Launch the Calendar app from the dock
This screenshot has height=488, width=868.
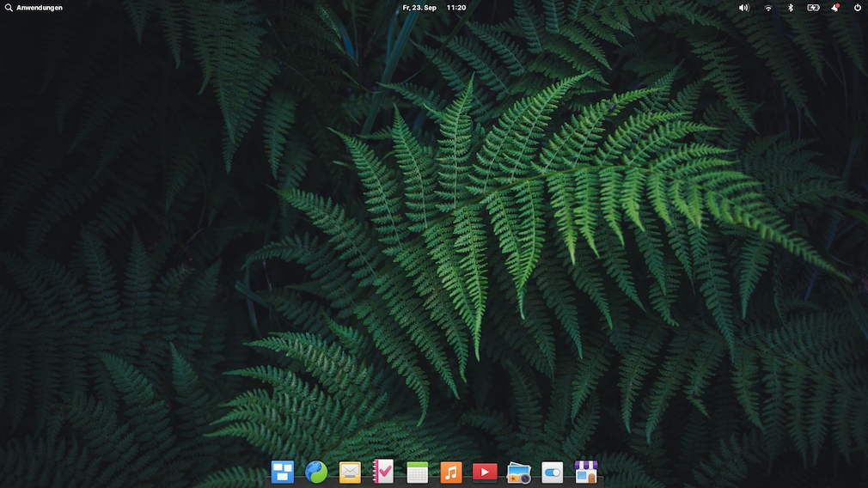[418, 472]
